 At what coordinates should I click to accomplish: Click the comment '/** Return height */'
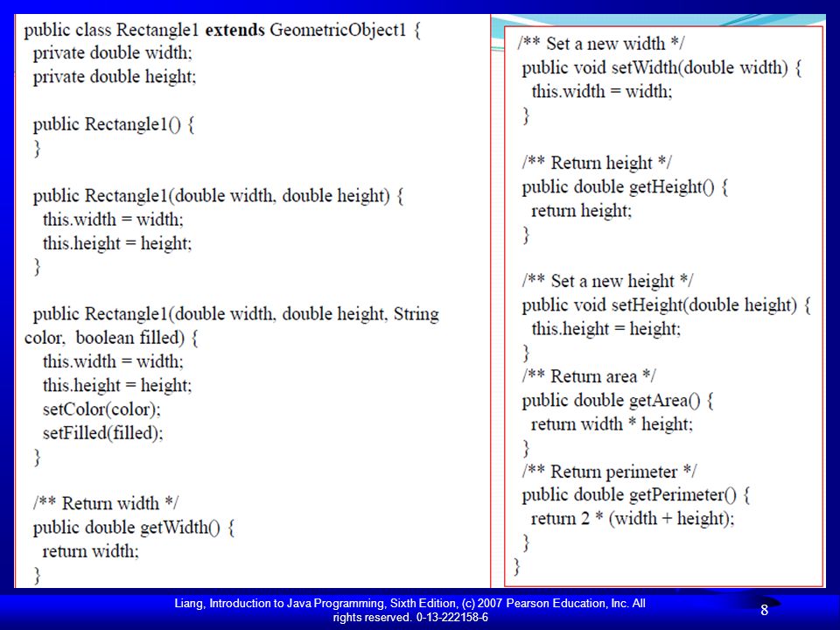click(597, 163)
